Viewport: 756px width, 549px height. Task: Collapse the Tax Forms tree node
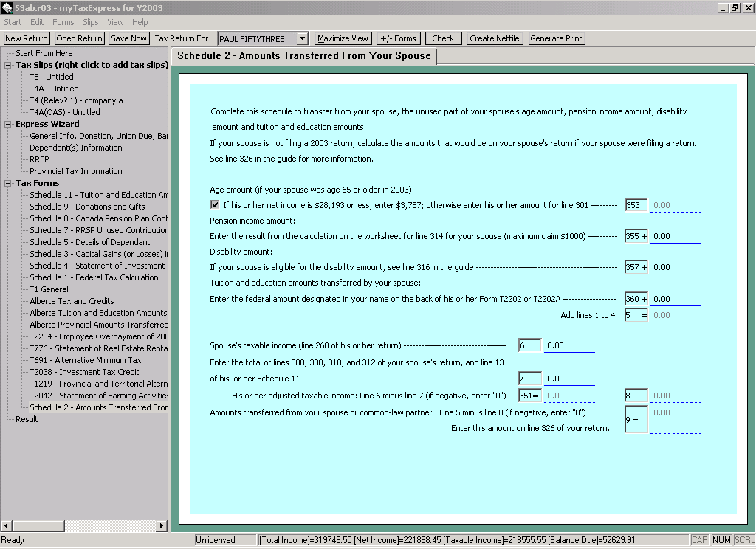click(7, 183)
